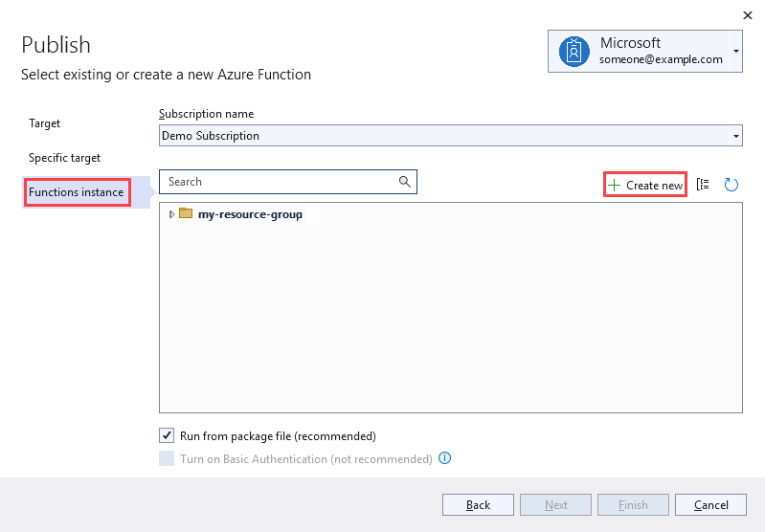
Task: Go to the Target step
Action: pos(44,123)
